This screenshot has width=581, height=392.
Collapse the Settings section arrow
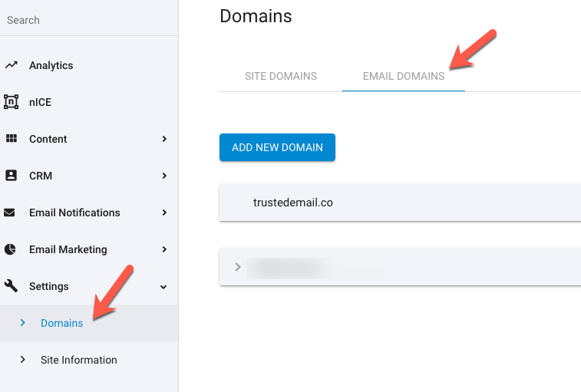coord(163,287)
